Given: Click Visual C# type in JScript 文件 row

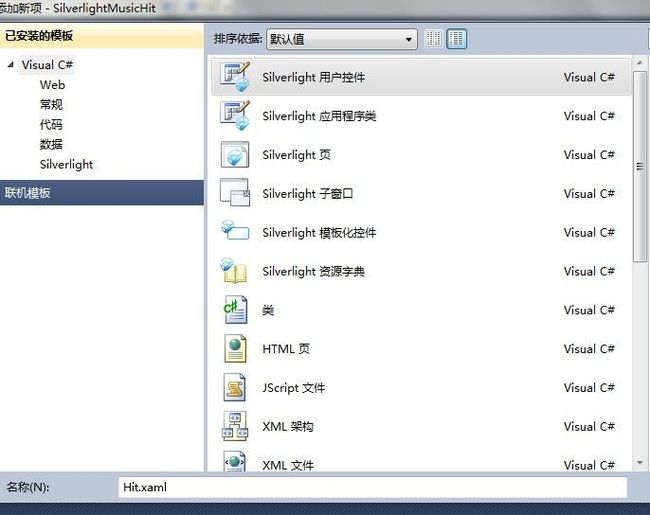Looking at the screenshot, I should pos(589,388).
